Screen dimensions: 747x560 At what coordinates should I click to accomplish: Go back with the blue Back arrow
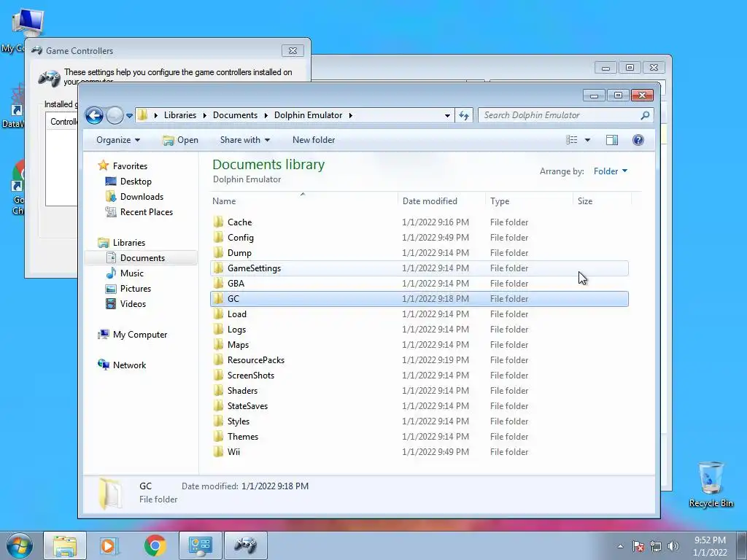(94, 115)
